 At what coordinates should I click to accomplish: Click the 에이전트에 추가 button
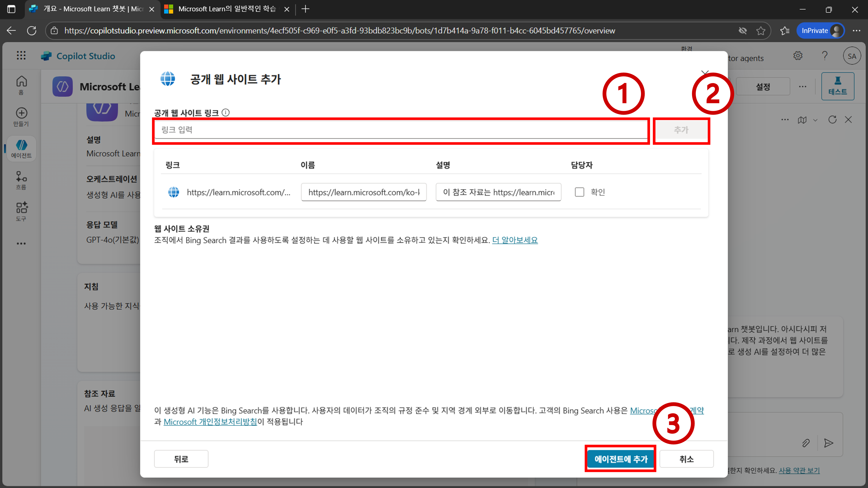621,459
